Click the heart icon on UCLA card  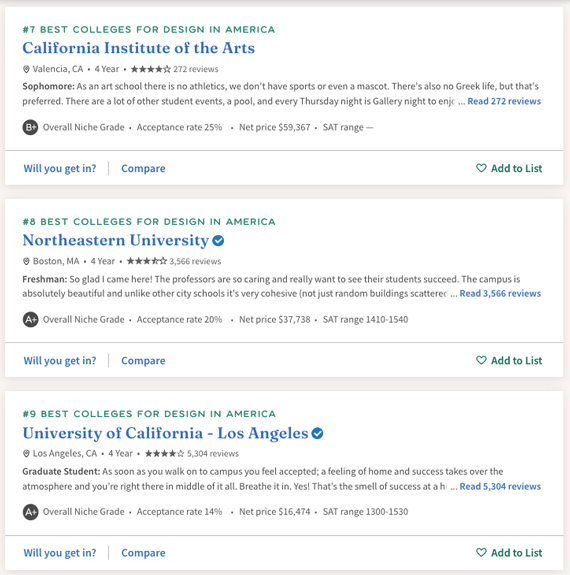coord(481,552)
